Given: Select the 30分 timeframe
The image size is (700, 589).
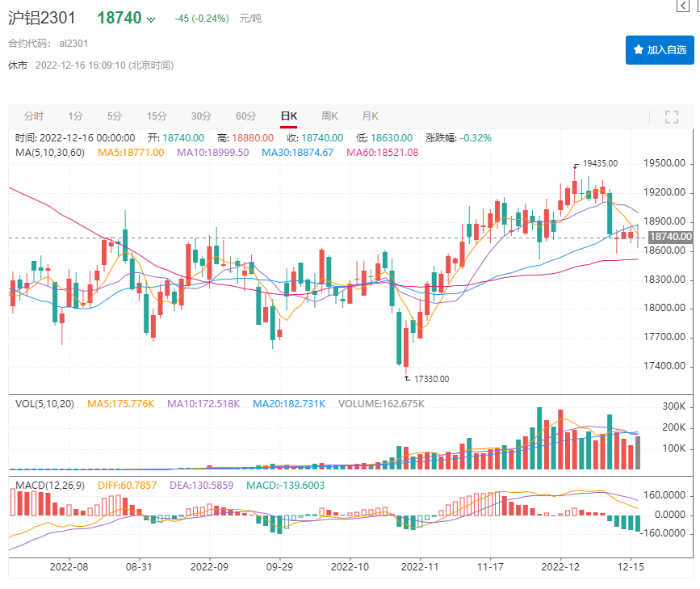Looking at the screenshot, I should [202, 116].
